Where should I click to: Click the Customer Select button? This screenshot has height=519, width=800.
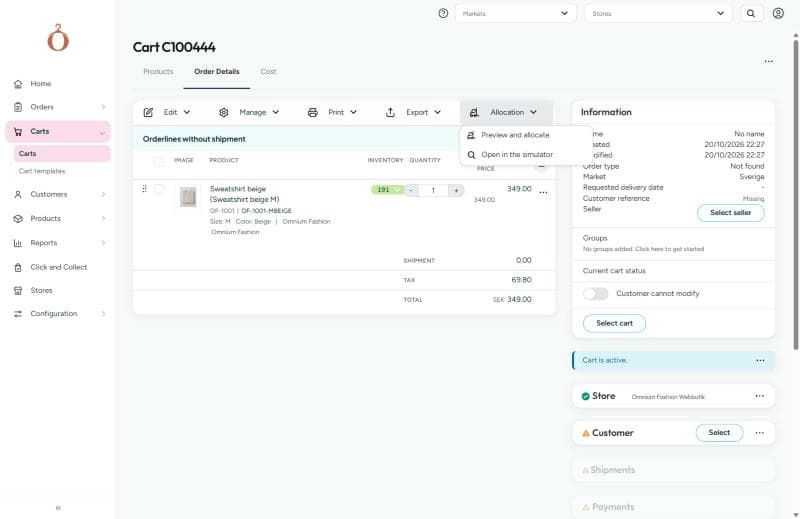pyautogui.click(x=719, y=433)
